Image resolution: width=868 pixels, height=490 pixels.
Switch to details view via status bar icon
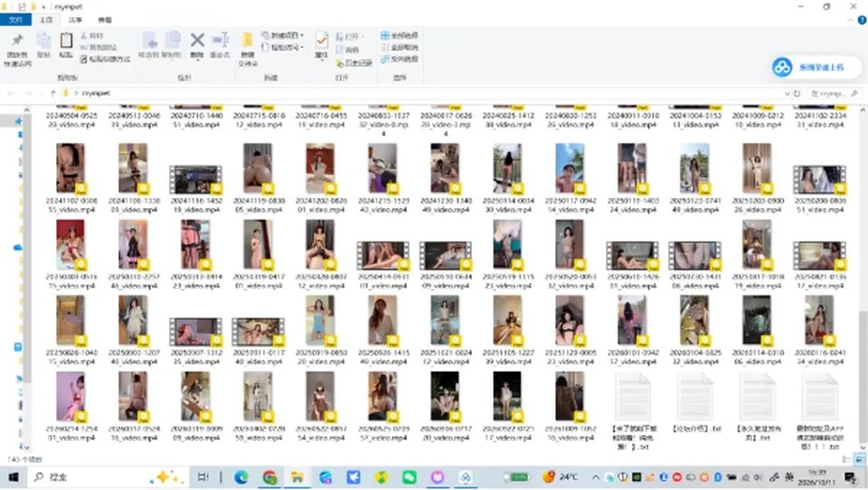tap(846, 459)
